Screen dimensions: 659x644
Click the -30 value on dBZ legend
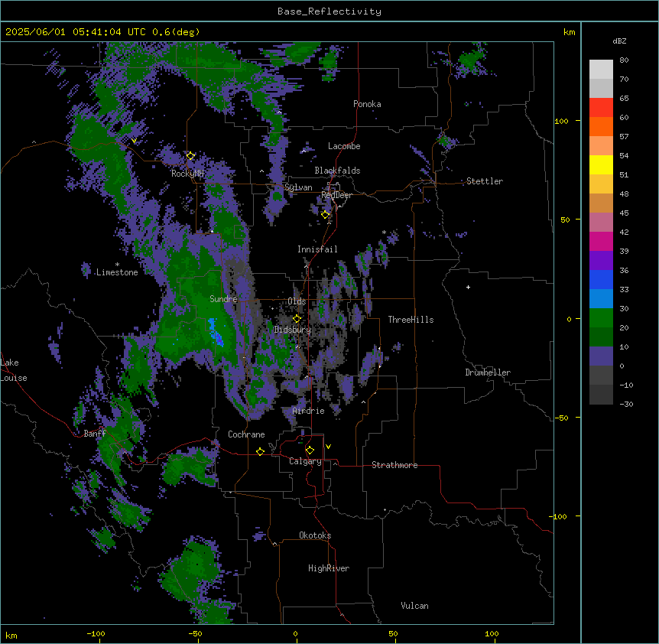point(626,404)
